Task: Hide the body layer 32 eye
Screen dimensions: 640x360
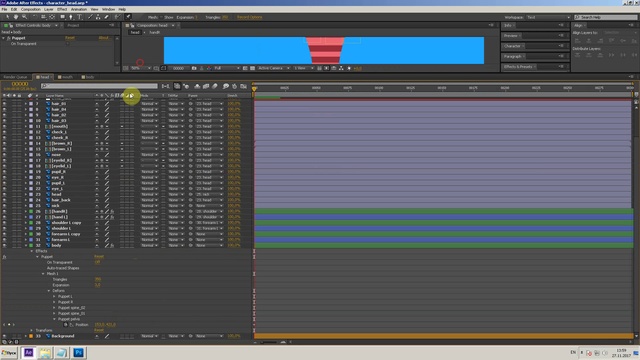Action: pyautogui.click(x=4, y=245)
